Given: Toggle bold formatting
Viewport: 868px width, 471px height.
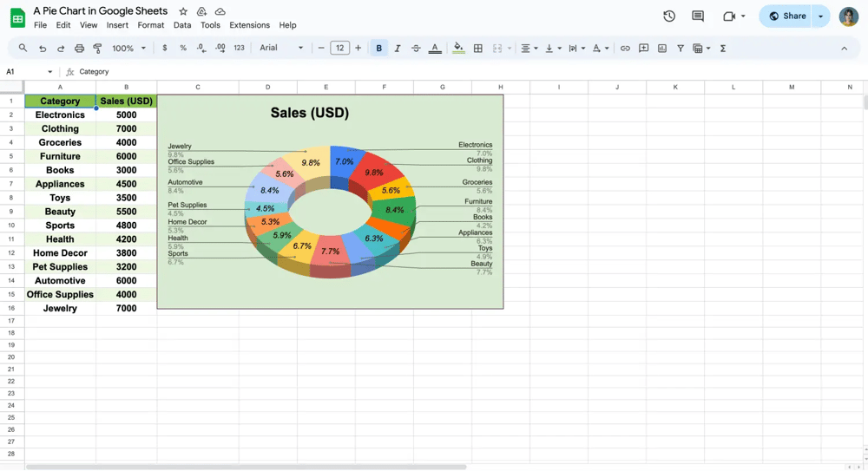Looking at the screenshot, I should pyautogui.click(x=379, y=49).
